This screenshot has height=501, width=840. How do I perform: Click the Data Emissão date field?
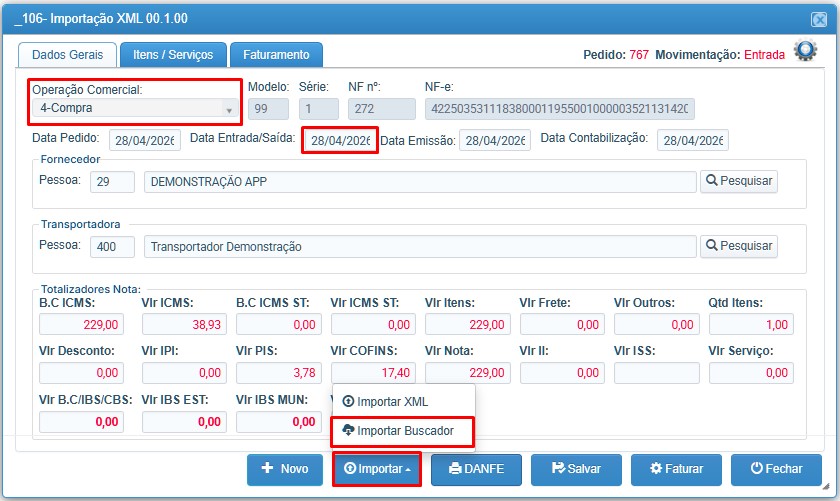pyautogui.click(x=495, y=140)
